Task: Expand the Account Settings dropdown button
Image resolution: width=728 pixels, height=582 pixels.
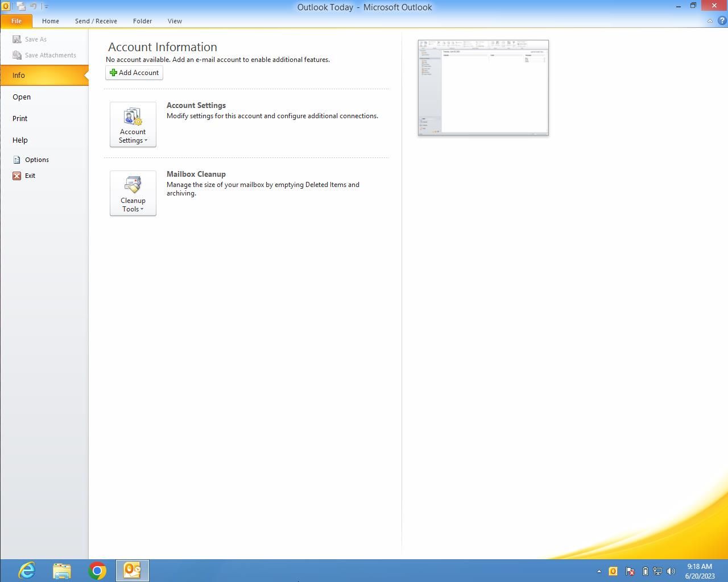Action: [133, 124]
